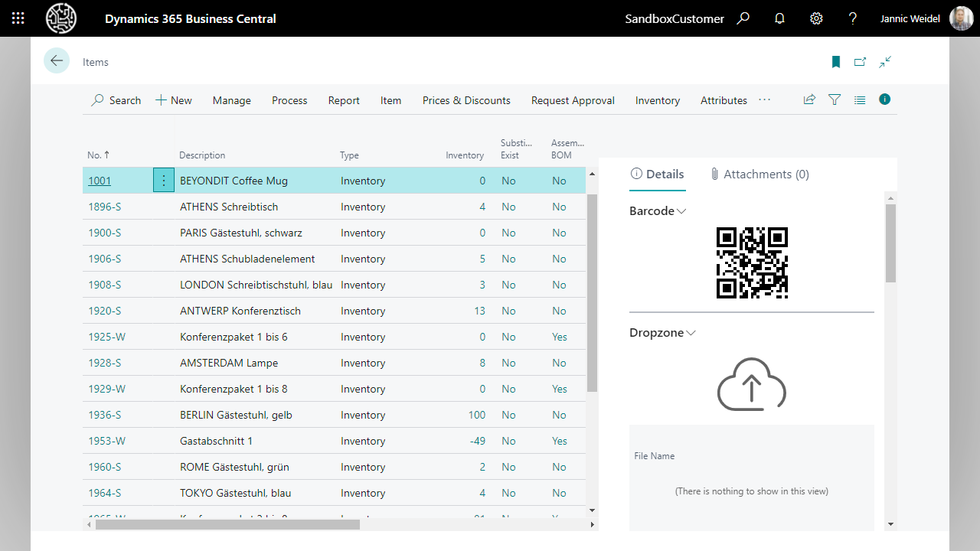This screenshot has height=551, width=980.
Task: Click inventory value 13 for ANTWERP Konferenztisch
Action: pyautogui.click(x=479, y=311)
